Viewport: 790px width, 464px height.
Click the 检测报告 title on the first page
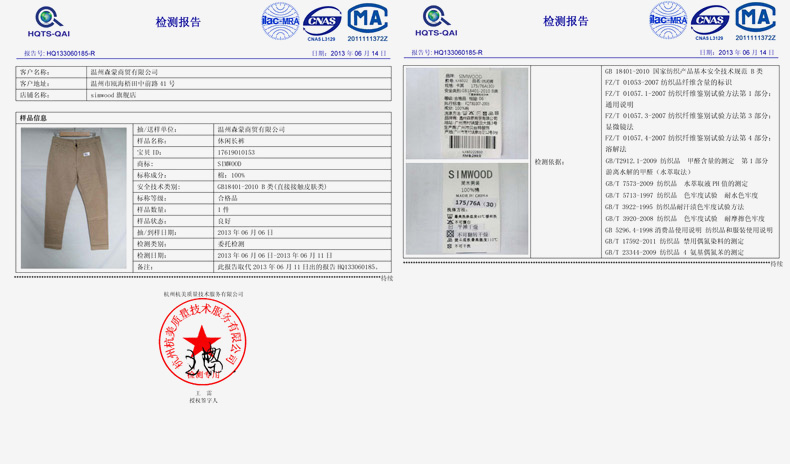[x=178, y=22]
